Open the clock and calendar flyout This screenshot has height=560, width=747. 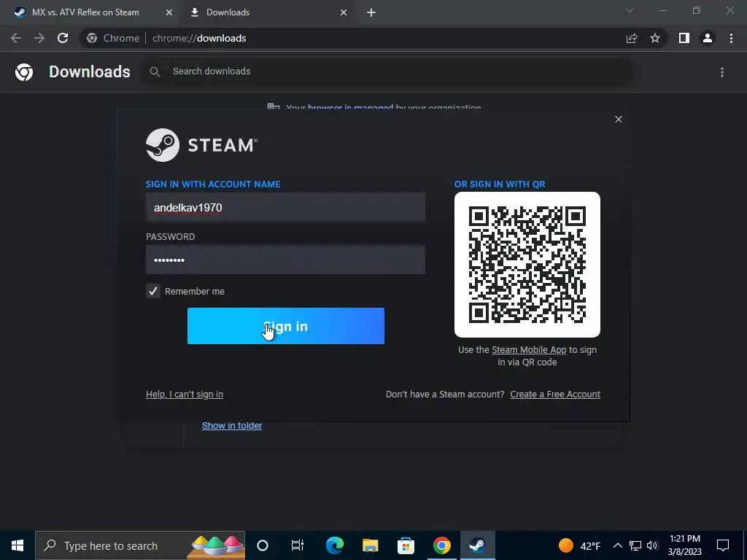pos(684,545)
